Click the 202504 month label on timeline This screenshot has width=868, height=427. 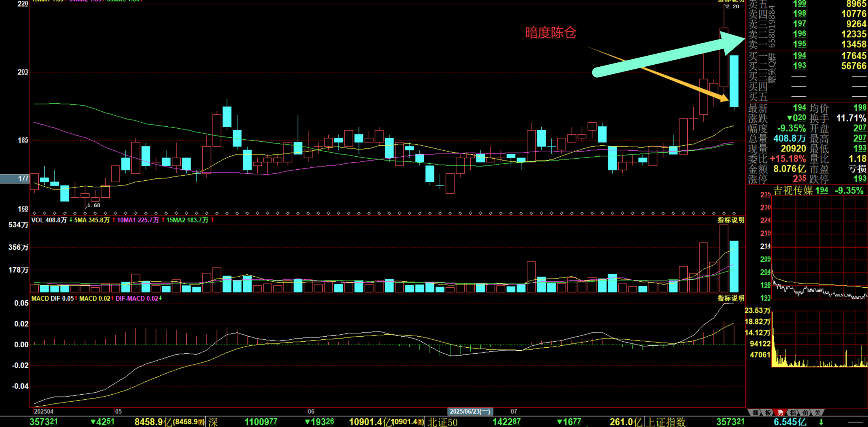coord(44,411)
